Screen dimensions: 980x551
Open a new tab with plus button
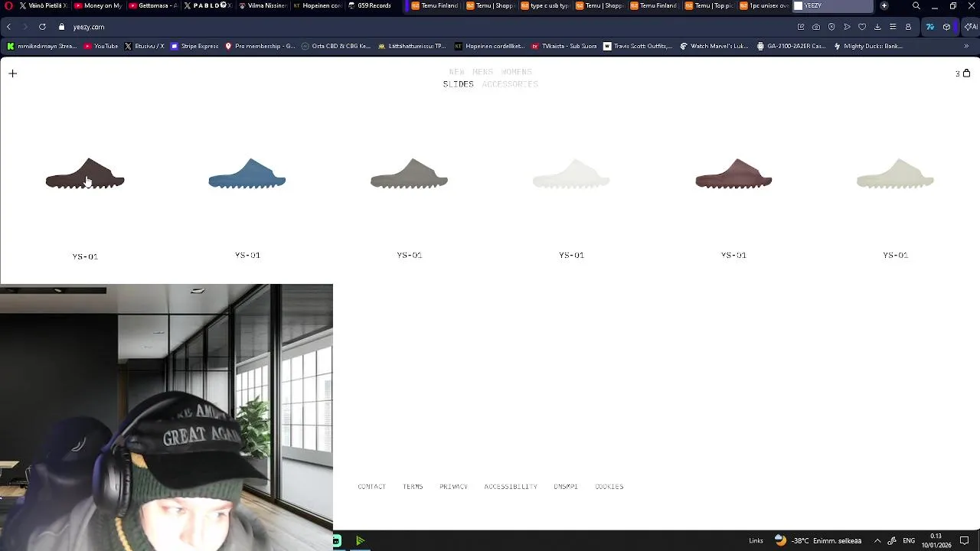[x=884, y=5]
